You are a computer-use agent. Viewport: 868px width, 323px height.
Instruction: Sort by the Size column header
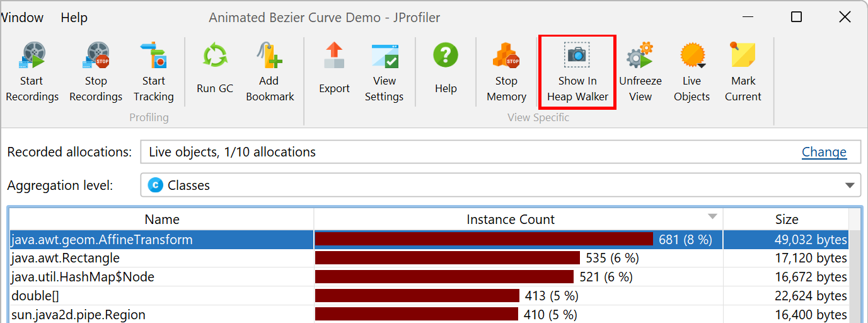coord(786,220)
